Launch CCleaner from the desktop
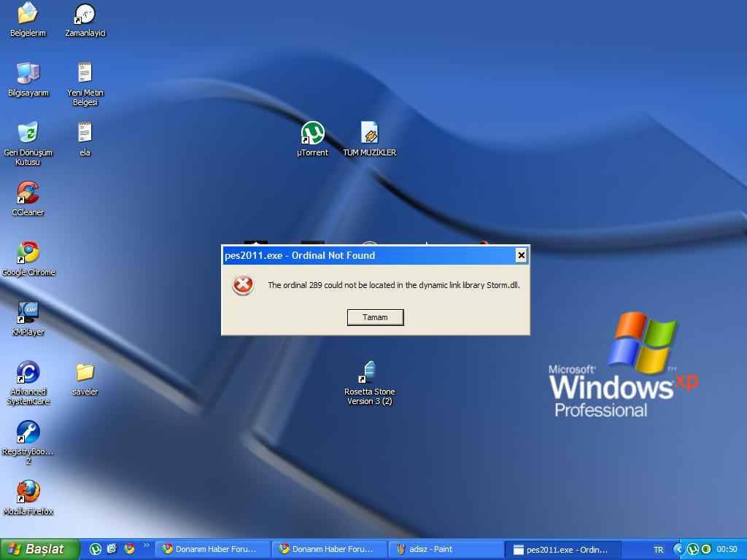 (x=28, y=198)
